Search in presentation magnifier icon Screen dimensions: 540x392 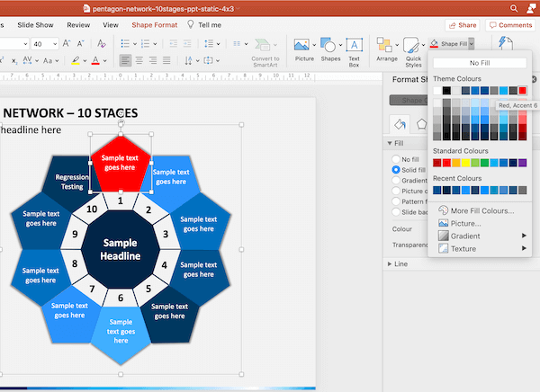(x=514, y=8)
